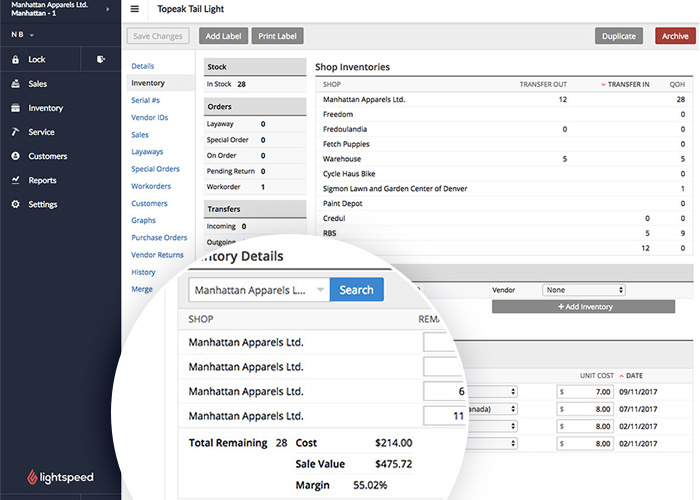Click the QOH column header
The width and height of the screenshot is (700, 500).
tap(677, 84)
